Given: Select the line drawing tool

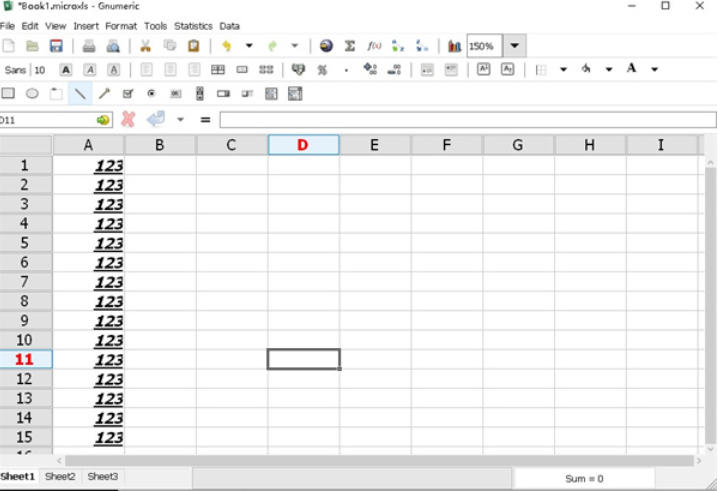Looking at the screenshot, I should click(x=80, y=94).
